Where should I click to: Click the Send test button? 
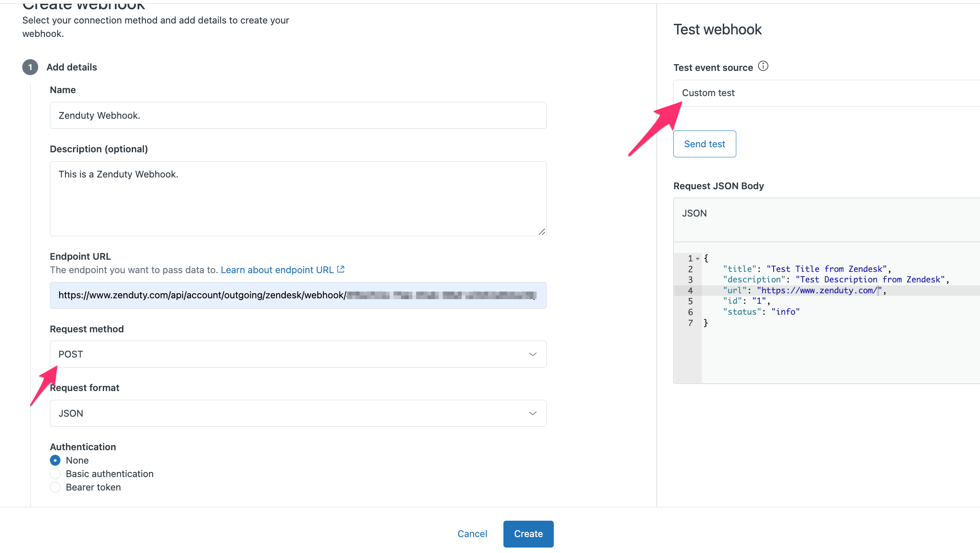pos(704,144)
